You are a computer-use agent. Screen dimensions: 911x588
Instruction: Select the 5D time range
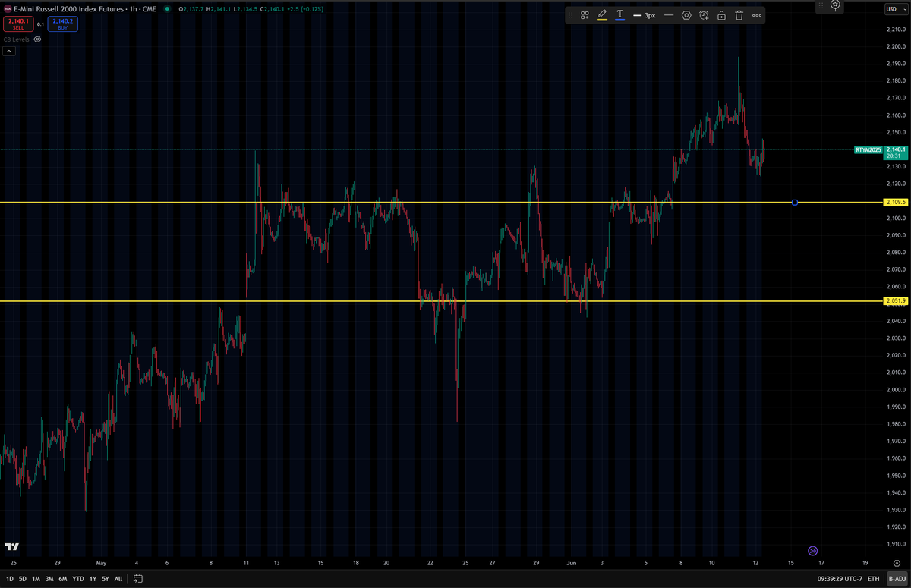click(23, 578)
